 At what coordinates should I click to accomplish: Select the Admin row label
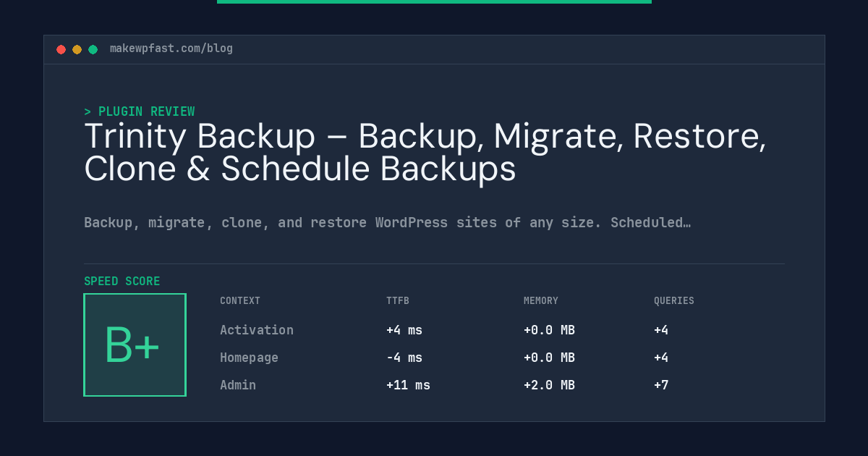coord(238,385)
